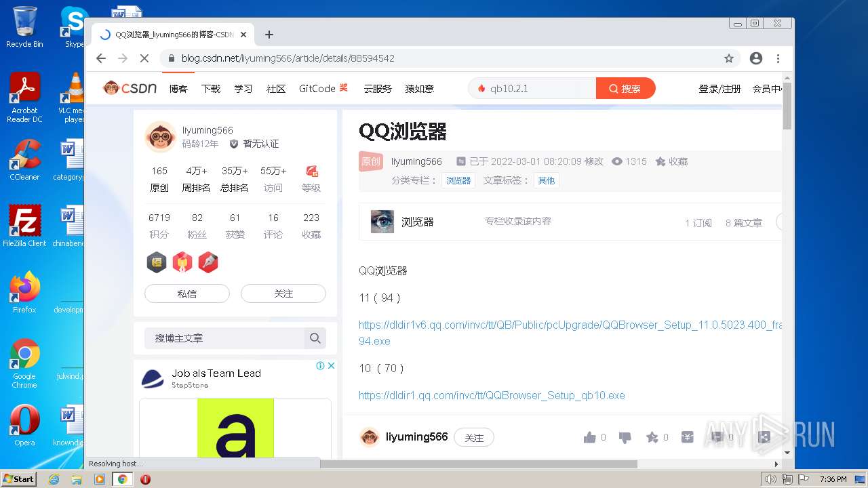Viewport: 868px width, 488px height.
Task: Click the eye thumbnail of 浏览器 column
Action: click(382, 222)
